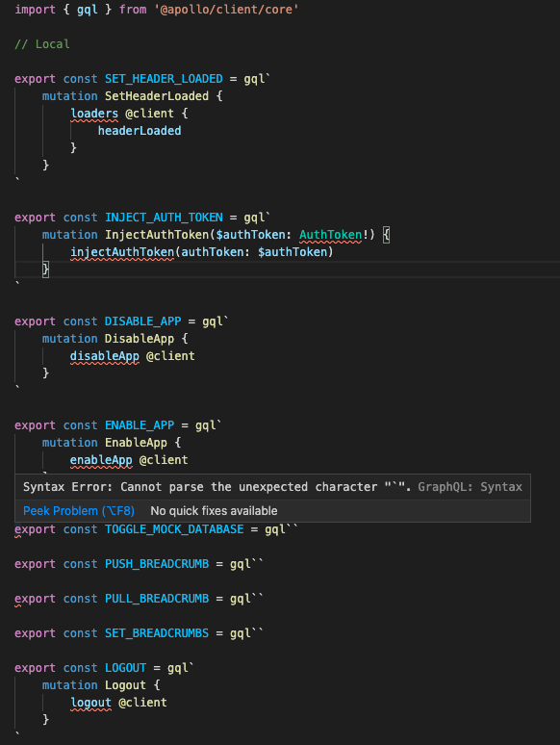Viewport: 560px width, 745px height.
Task: Click the LOGOUT constant name
Action: click(x=125, y=668)
